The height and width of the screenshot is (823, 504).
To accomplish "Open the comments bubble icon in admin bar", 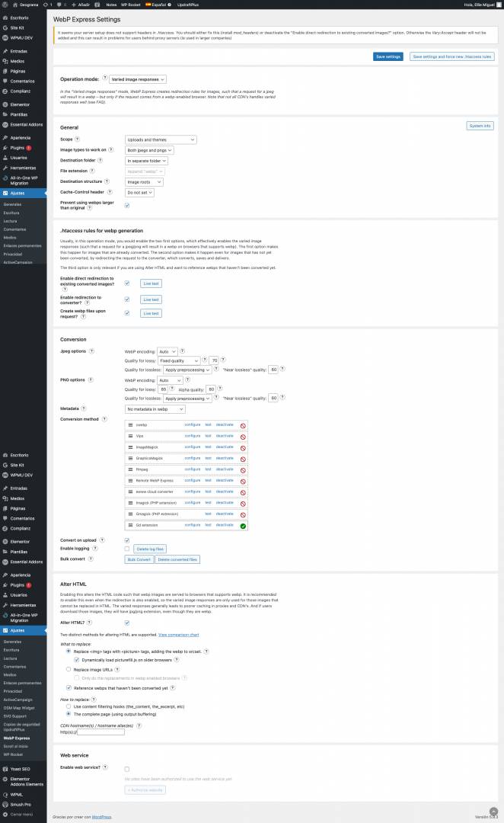I will pos(60,5).
